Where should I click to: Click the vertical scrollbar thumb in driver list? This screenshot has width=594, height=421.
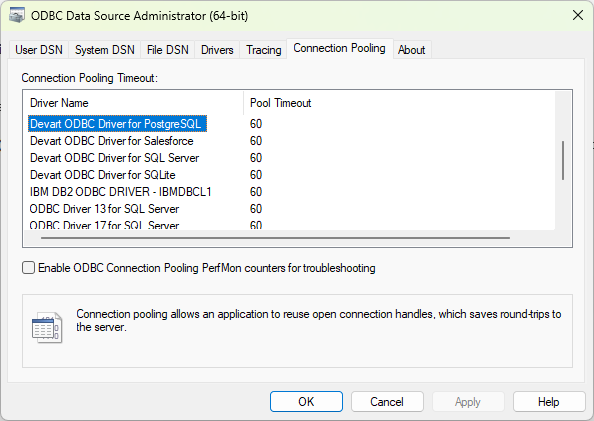(x=563, y=160)
